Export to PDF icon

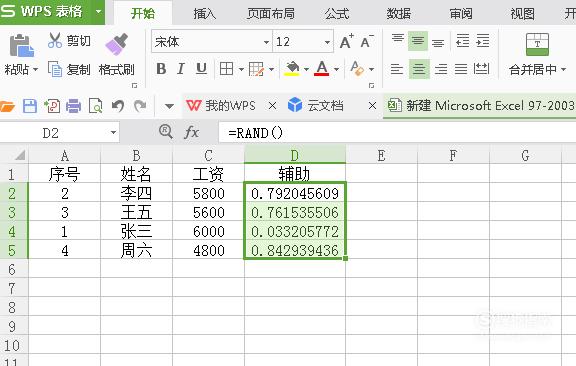click(x=52, y=106)
